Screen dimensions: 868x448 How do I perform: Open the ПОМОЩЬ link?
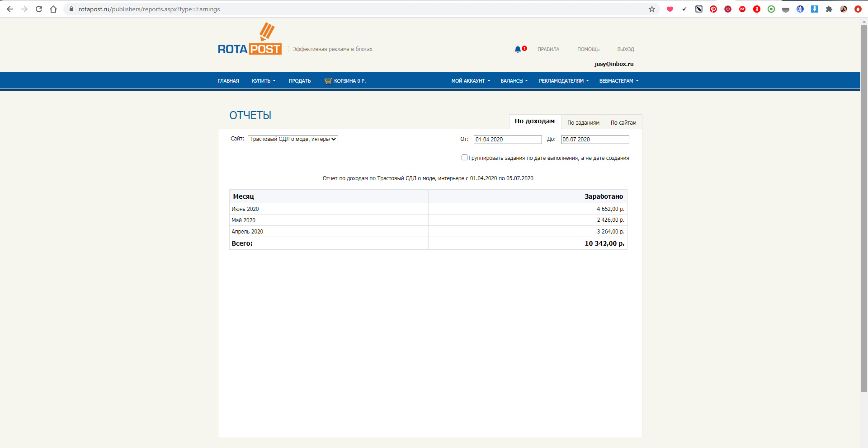tap(588, 49)
